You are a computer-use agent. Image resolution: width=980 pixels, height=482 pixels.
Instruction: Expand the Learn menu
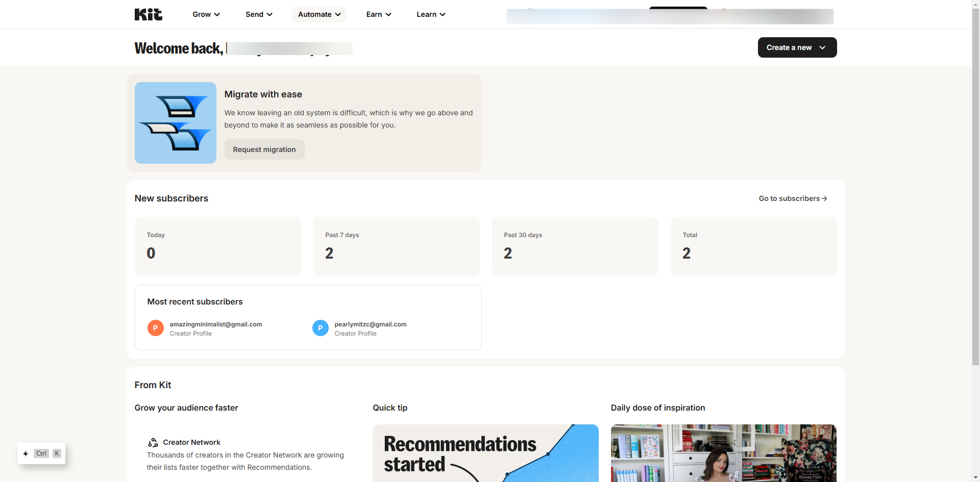431,14
